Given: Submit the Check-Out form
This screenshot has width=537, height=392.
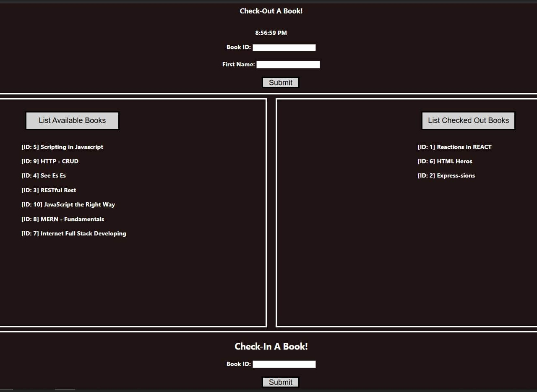Looking at the screenshot, I should click(281, 83).
